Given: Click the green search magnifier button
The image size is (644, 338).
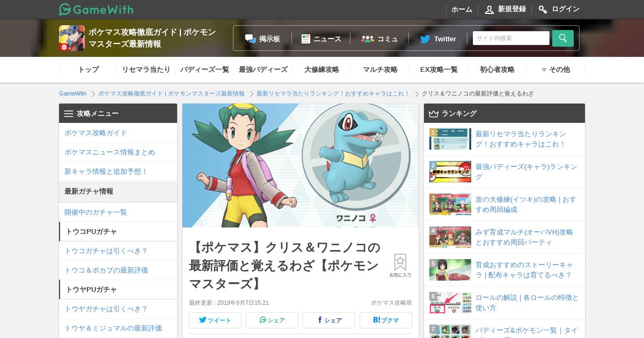Looking at the screenshot, I should 563,38.
